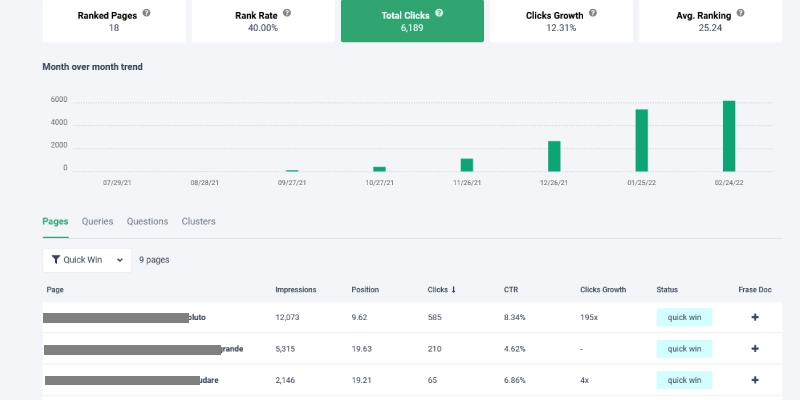The height and width of the screenshot is (400, 800).
Task: Click the 08/28/21 axis date label
Action: tap(205, 183)
